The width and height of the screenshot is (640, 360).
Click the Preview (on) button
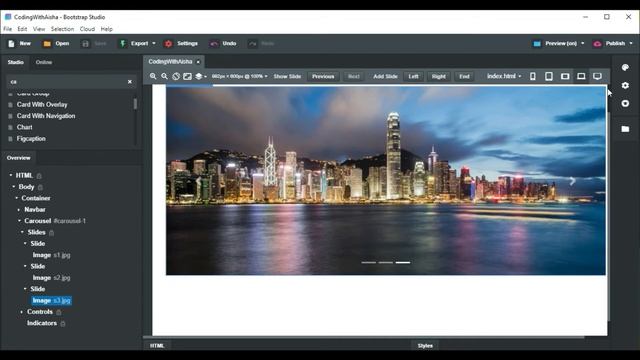pyautogui.click(x=559, y=43)
